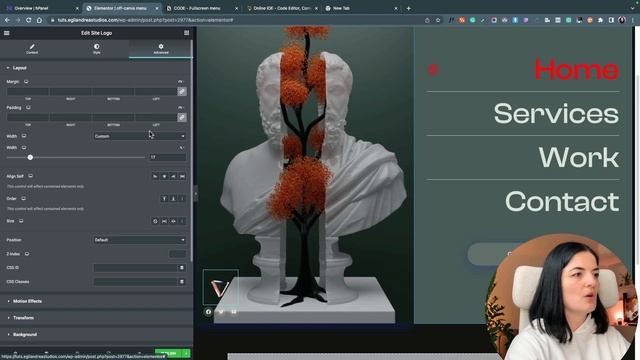The image size is (640, 360).
Task: Click the custom Width number field
Action: point(167,157)
